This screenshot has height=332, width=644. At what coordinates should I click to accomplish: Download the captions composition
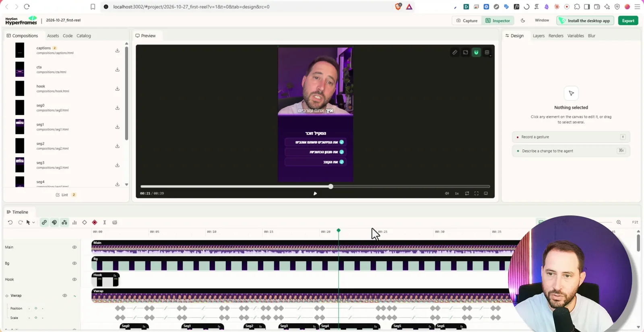(x=117, y=50)
